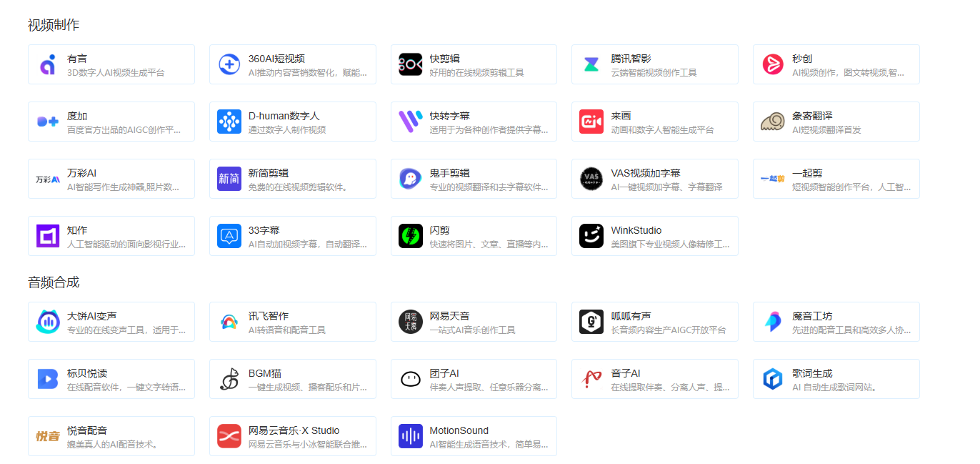Open the 来画 red camera icon
Image resolution: width=980 pixels, height=464 pixels.
tap(591, 122)
